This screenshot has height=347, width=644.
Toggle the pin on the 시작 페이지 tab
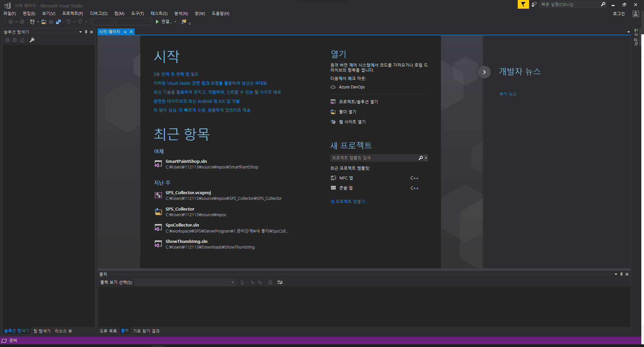tap(125, 32)
